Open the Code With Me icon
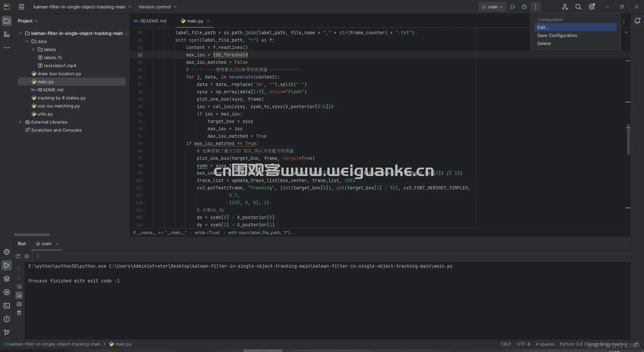Image resolution: width=644 pixels, height=352 pixels. coord(565,7)
